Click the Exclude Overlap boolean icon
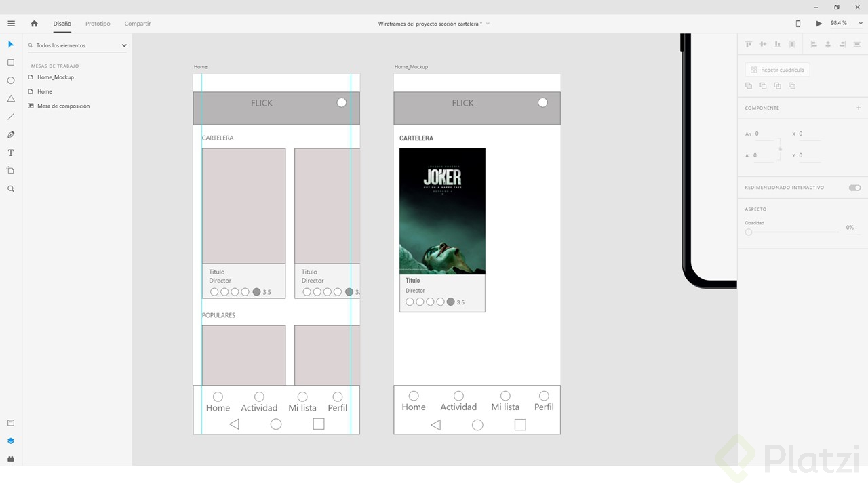This screenshot has width=868, height=488. coord(792,86)
